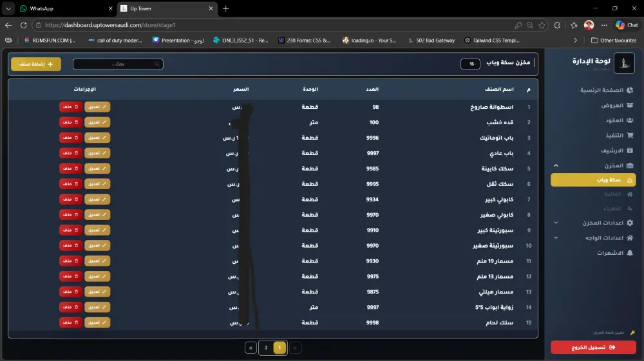644x361 pixels.
Task: Open العقود in sidebar
Action: coord(619,120)
